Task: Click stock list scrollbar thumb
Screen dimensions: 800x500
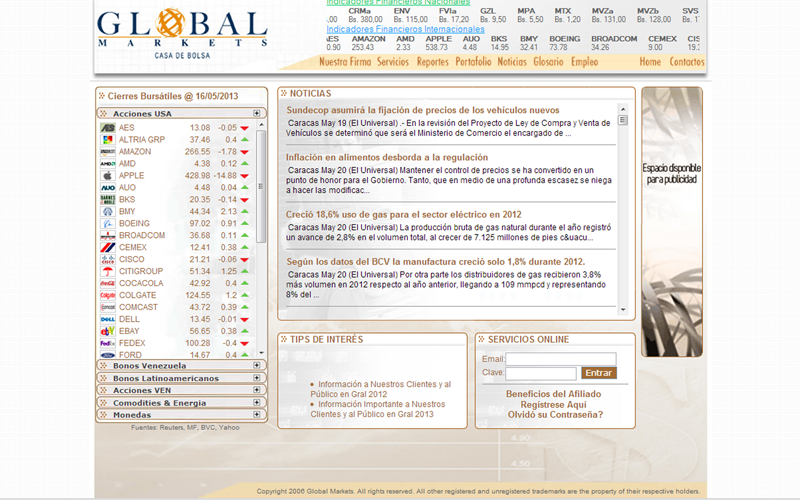Action: 261,186
